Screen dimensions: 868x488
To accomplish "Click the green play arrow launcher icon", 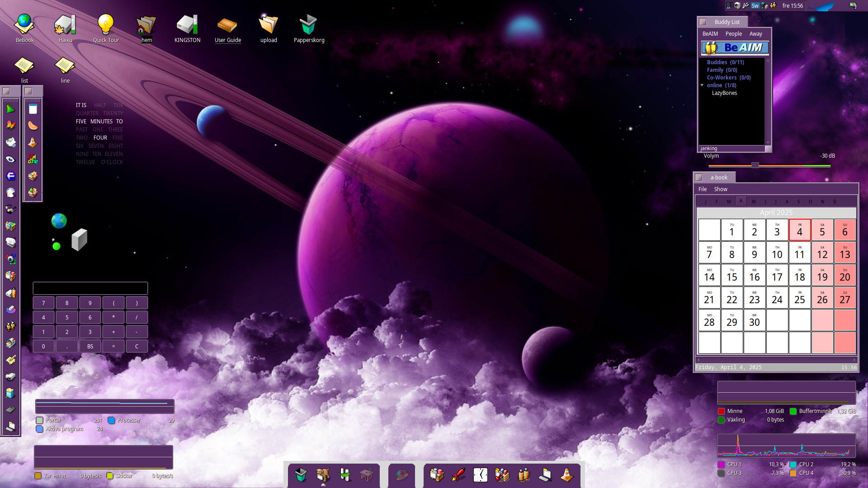I will click(10, 109).
